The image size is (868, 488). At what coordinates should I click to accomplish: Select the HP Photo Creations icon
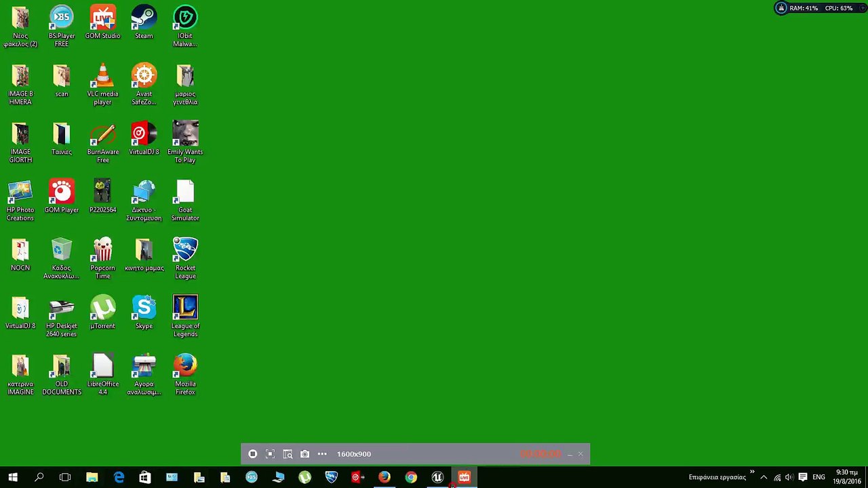coord(20,201)
